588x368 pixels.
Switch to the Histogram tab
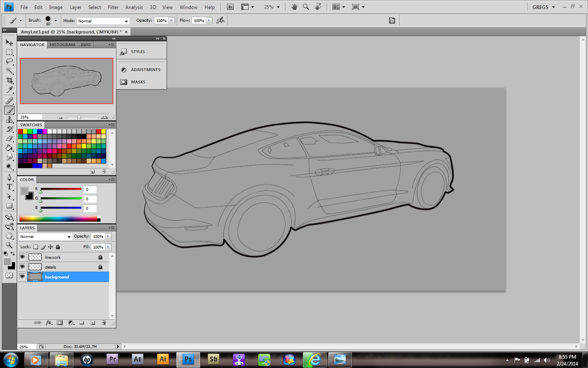point(62,45)
